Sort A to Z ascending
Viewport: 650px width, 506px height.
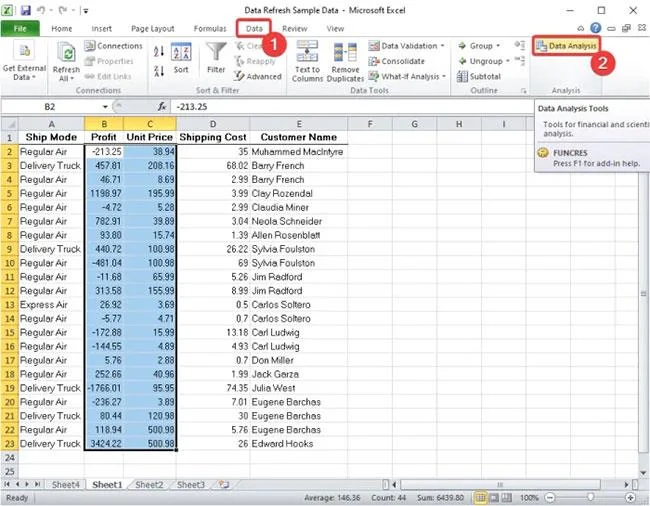click(159, 51)
